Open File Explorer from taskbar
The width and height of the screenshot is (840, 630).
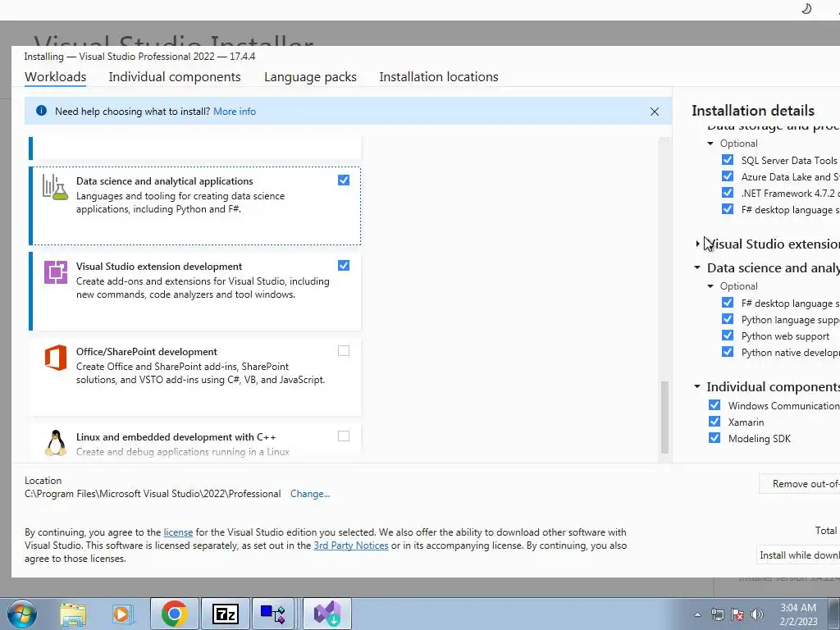pyautogui.click(x=73, y=614)
